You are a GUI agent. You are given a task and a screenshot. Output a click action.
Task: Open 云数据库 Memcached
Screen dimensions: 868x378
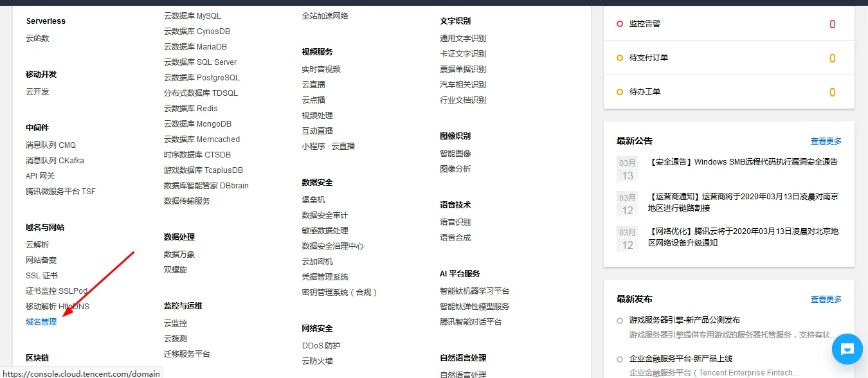click(202, 139)
